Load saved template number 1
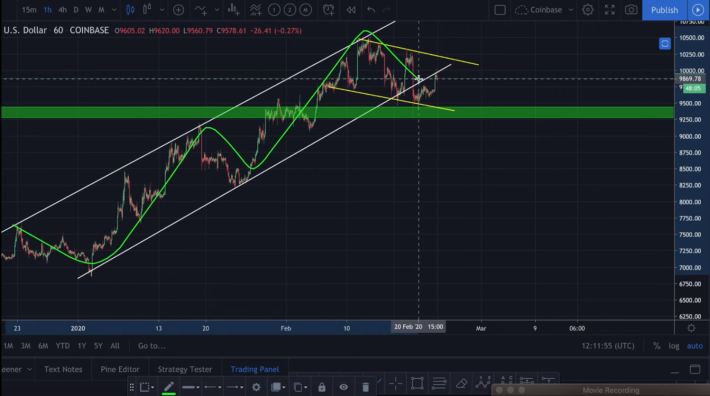Viewport: 710px width, 396px height. (274, 10)
